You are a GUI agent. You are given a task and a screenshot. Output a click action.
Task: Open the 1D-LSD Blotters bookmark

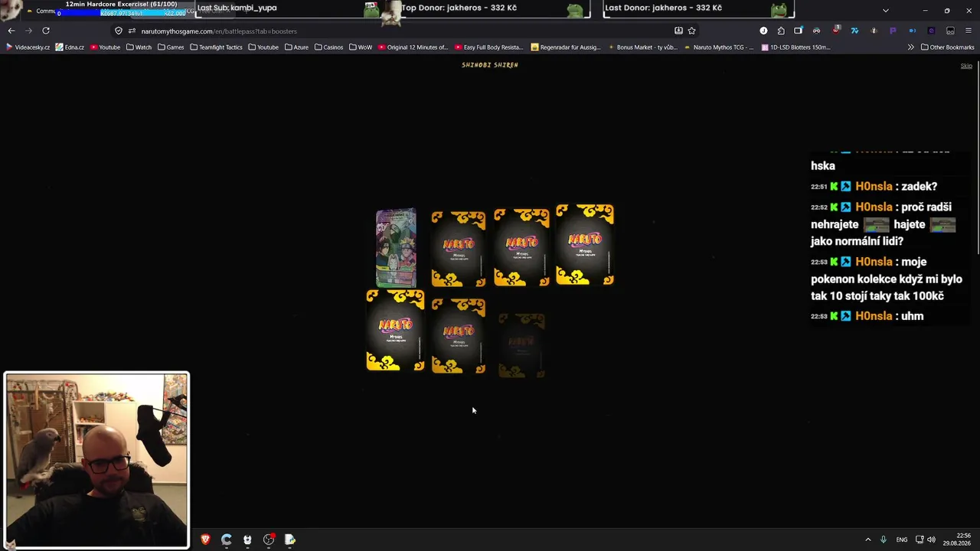795,47
